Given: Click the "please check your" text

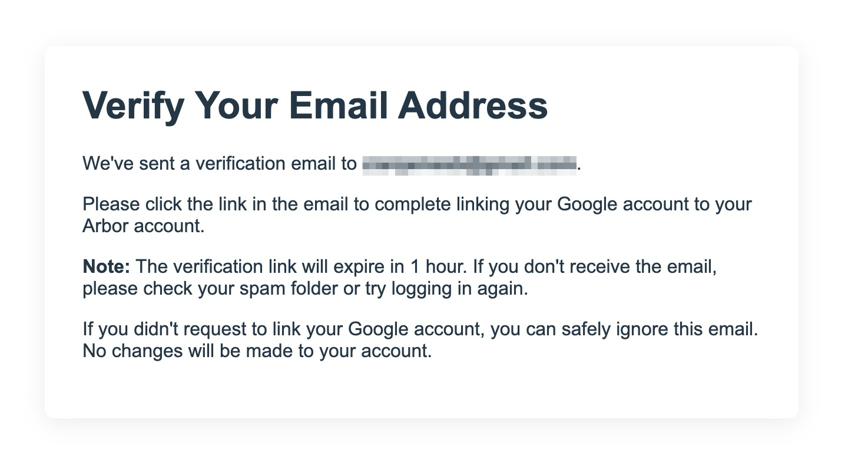Looking at the screenshot, I should [158, 289].
